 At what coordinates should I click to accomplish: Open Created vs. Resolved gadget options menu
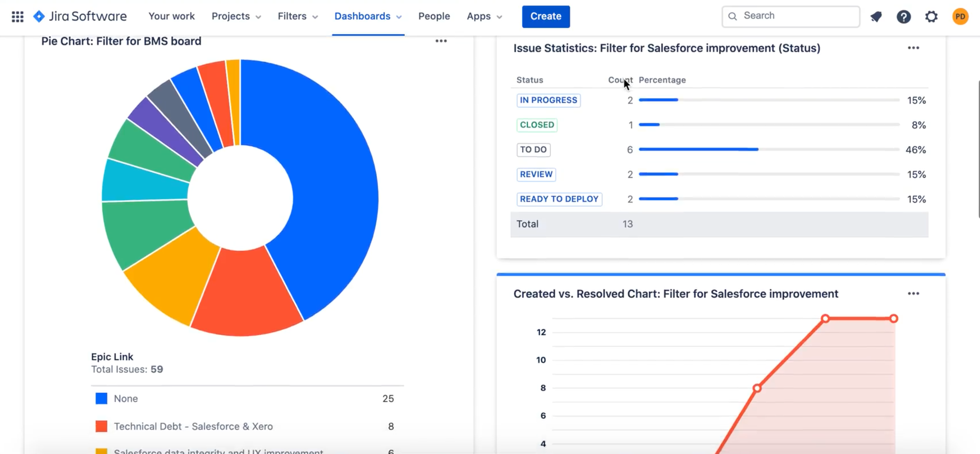click(913, 294)
